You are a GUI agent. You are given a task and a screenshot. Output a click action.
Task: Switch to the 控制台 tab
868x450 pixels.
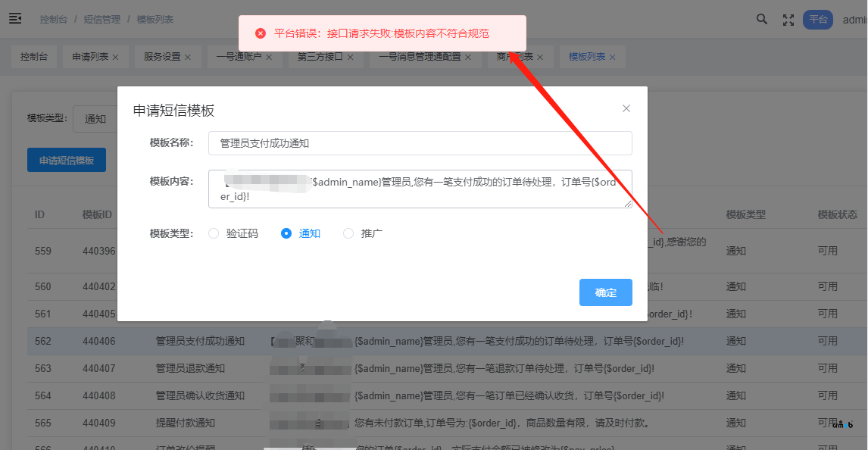[x=34, y=57]
